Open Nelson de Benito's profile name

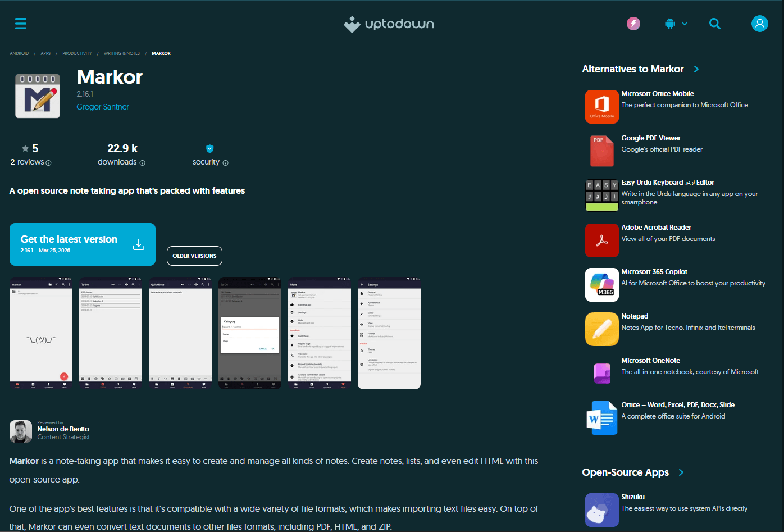pyautogui.click(x=63, y=429)
